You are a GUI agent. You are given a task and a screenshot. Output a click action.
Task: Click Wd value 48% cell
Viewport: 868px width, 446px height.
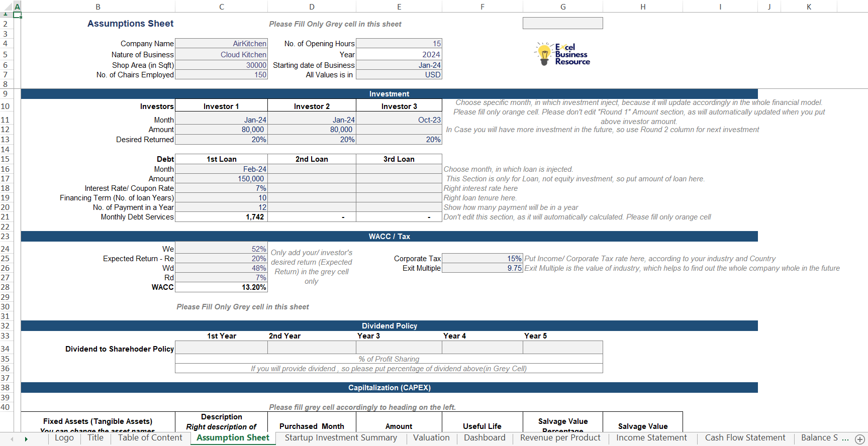[221, 268]
